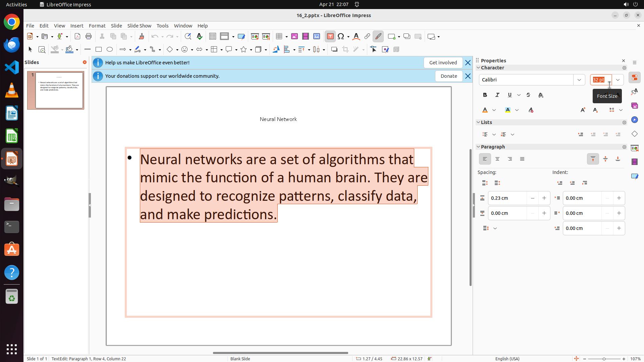The height and width of the screenshot is (362, 644).
Task: Open the Calibri font name dropdown
Action: coord(579,80)
